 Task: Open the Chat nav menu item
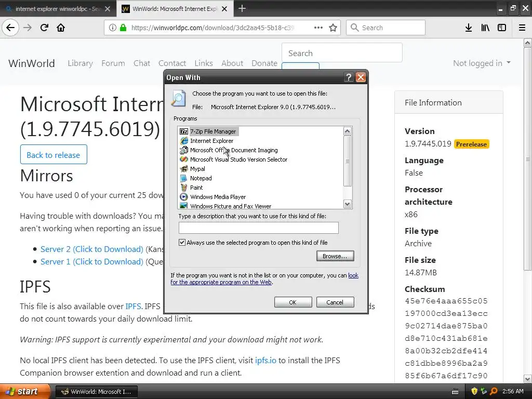point(142,63)
